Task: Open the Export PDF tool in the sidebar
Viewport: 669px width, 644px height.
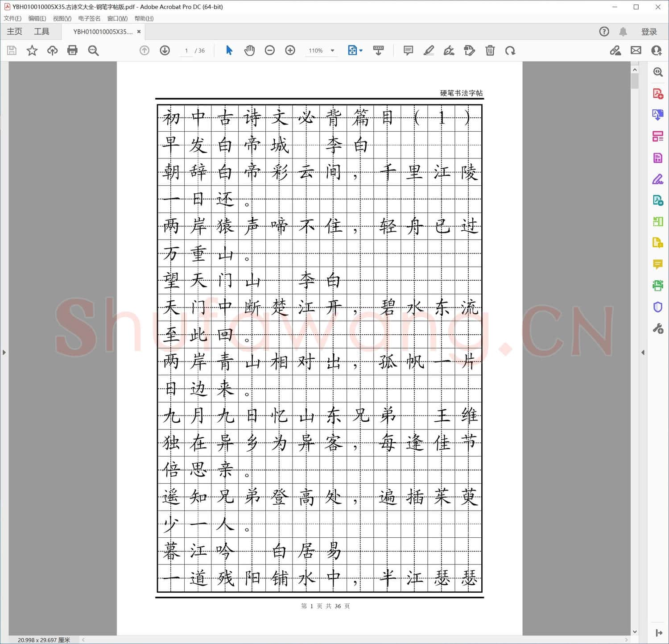Action: (658, 115)
